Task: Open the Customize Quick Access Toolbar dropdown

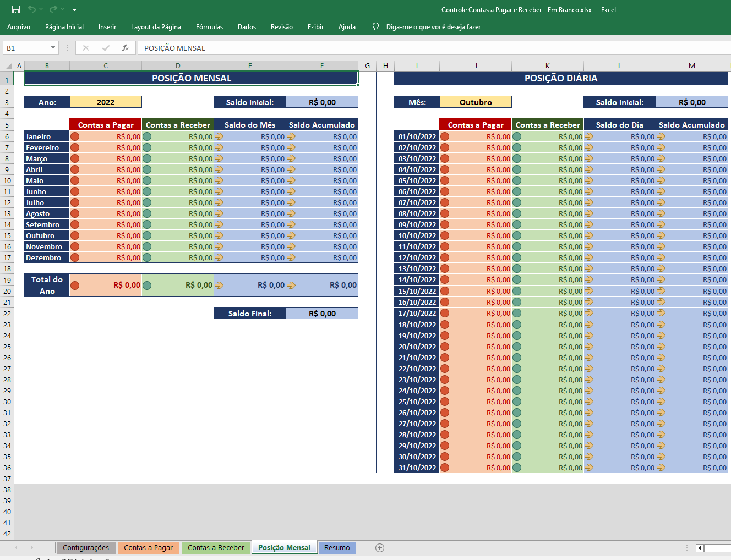Action: click(x=74, y=9)
